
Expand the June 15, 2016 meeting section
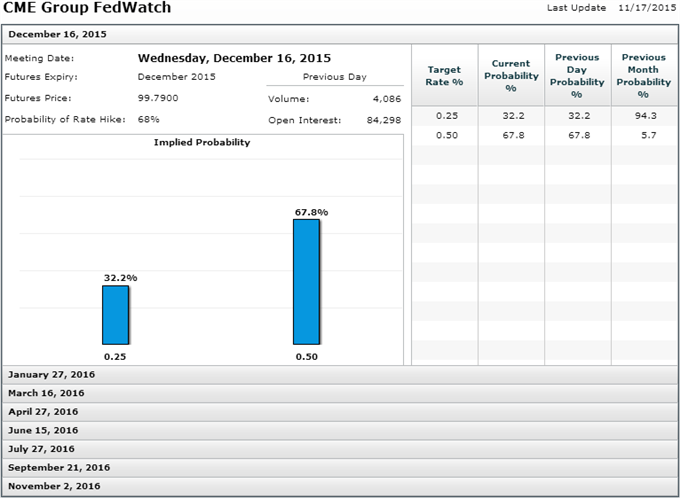pos(340,431)
